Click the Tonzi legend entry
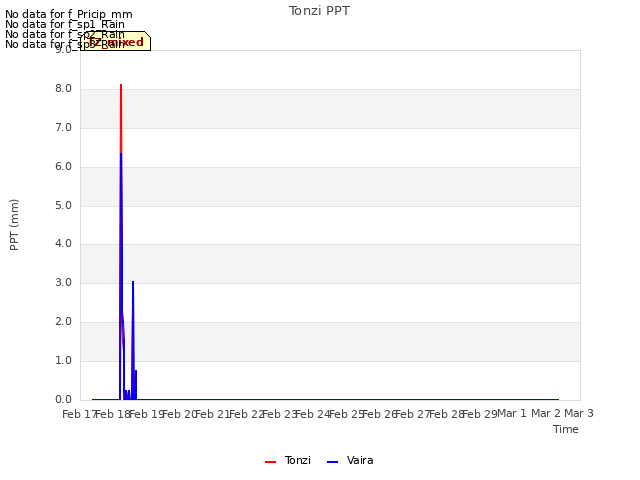Screen dimensions: 640x480 tap(288, 460)
